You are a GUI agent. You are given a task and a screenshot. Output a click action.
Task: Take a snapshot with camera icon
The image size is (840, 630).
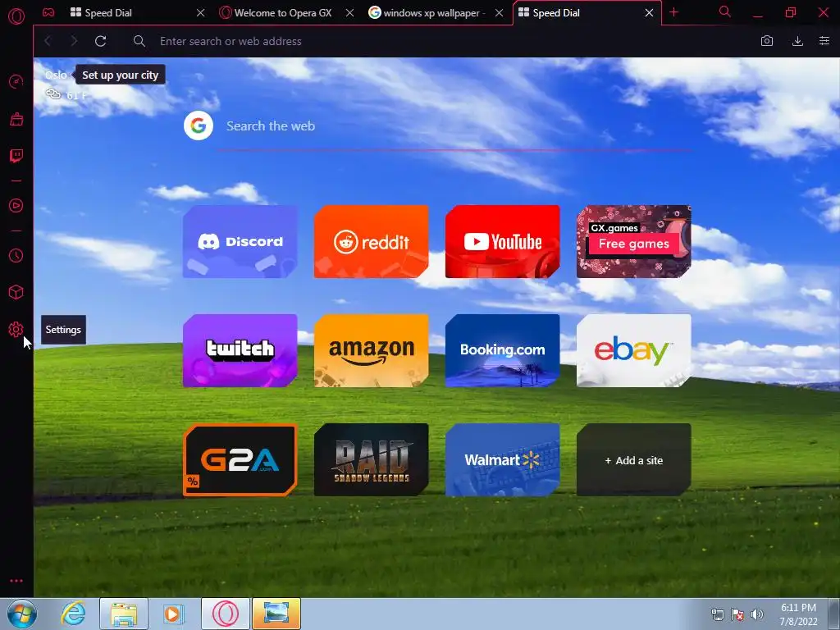767,41
